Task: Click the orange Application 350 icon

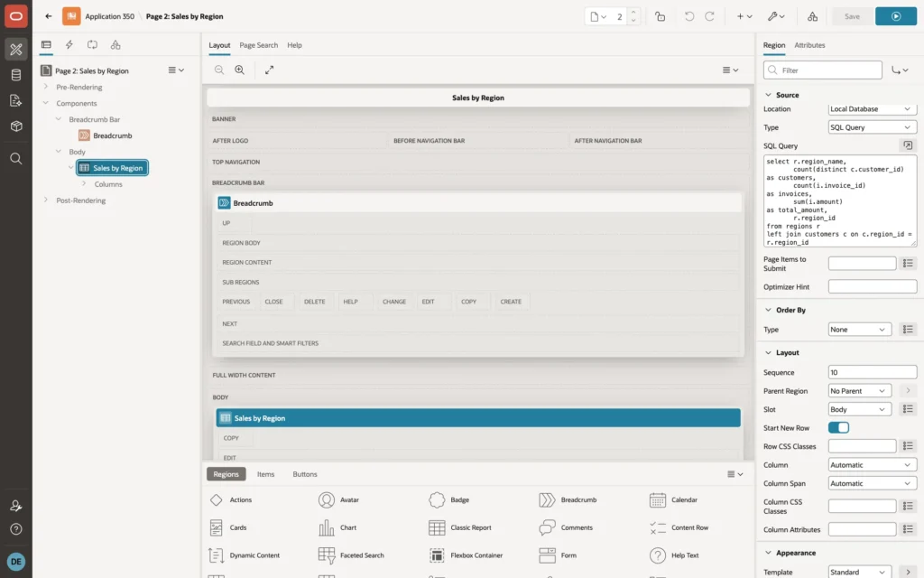Action: 71,16
